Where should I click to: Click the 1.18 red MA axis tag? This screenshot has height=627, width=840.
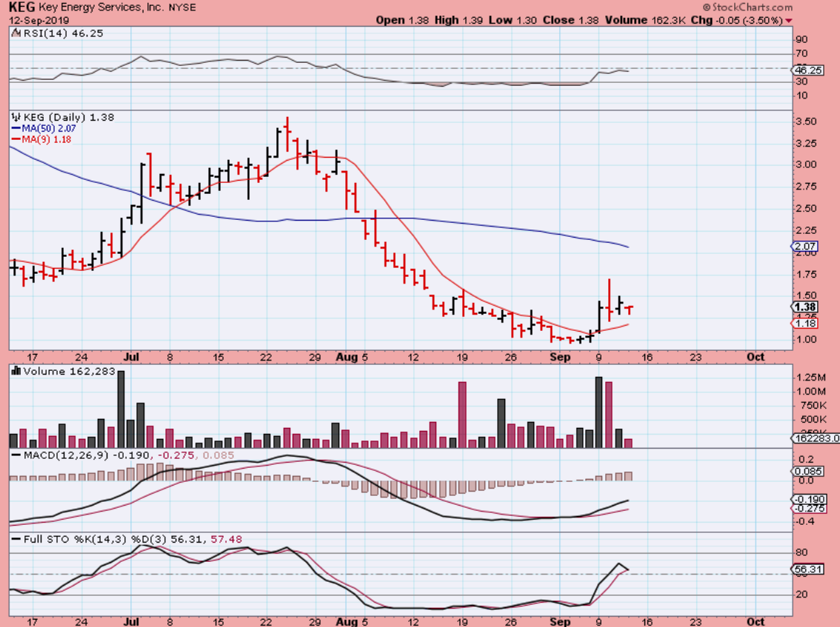(804, 323)
